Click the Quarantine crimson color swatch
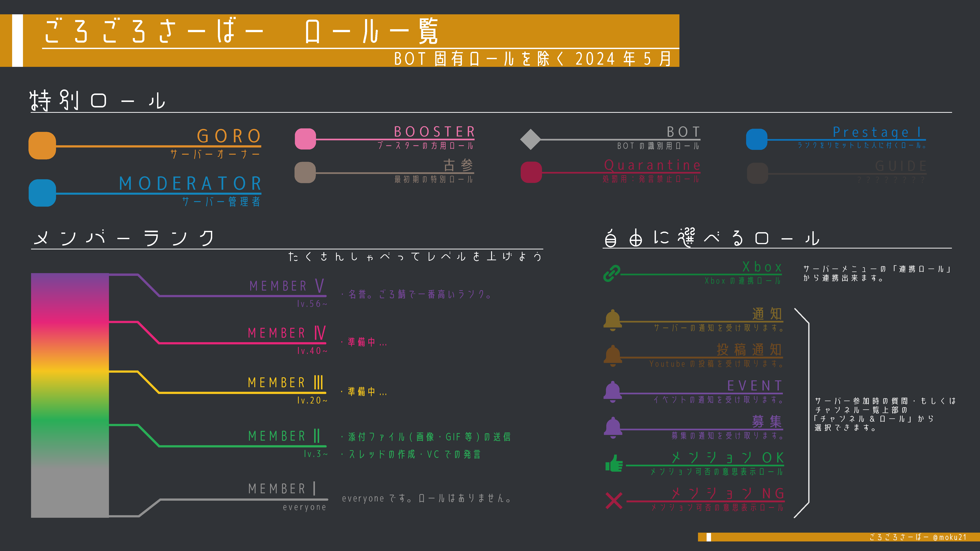The image size is (980, 551). 531,172
